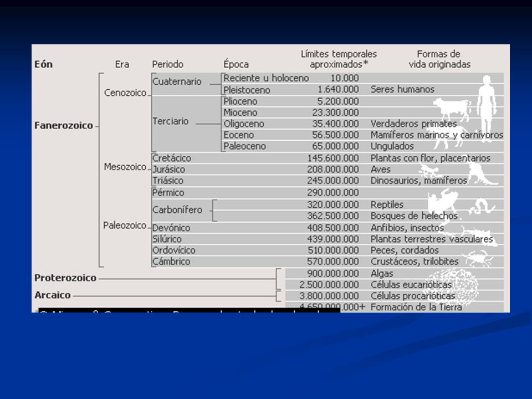Select the "Ungulados" text
Screen dimensions: 532x399
pyautogui.click(x=392, y=146)
